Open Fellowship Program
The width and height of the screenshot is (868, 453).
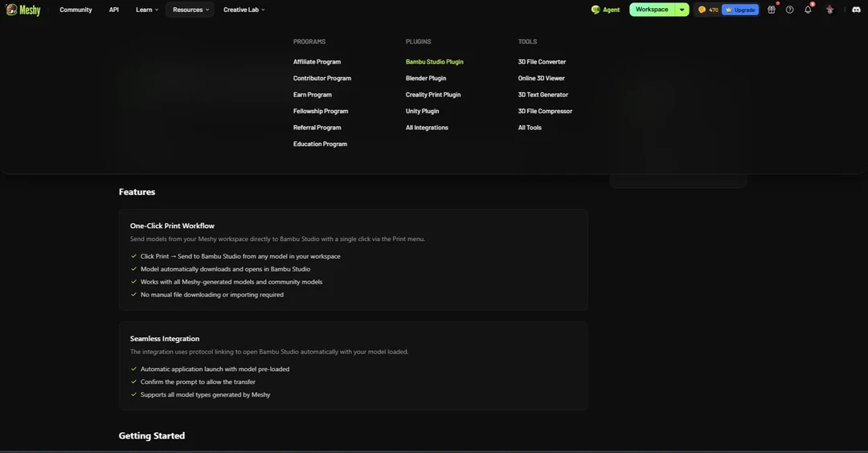(x=321, y=111)
